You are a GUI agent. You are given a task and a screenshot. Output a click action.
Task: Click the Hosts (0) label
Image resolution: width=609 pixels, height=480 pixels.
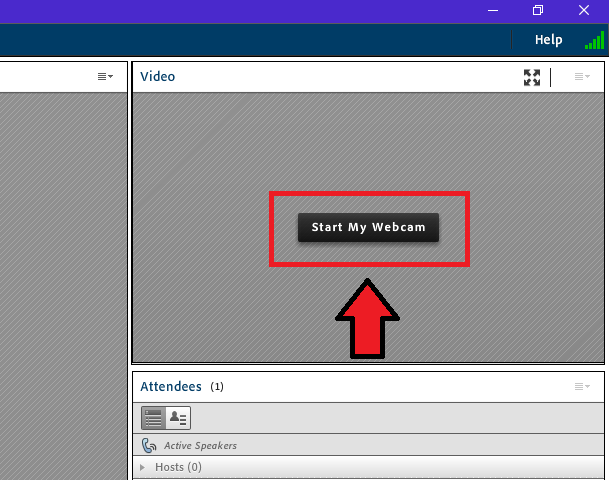pos(178,467)
